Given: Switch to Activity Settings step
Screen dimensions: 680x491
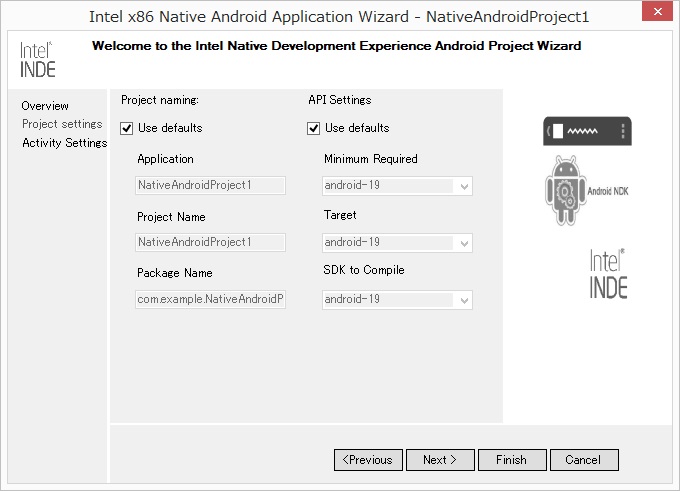Looking at the screenshot, I should [64, 143].
